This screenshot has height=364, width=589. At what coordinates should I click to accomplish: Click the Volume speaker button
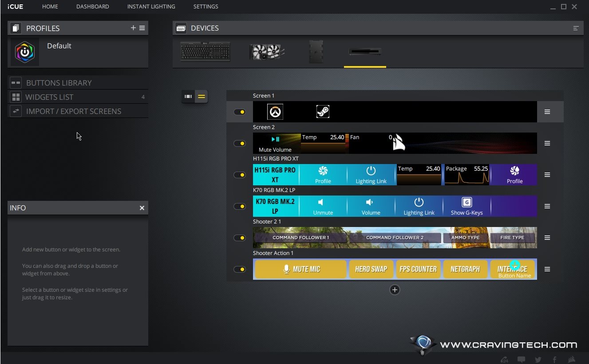[371, 206]
